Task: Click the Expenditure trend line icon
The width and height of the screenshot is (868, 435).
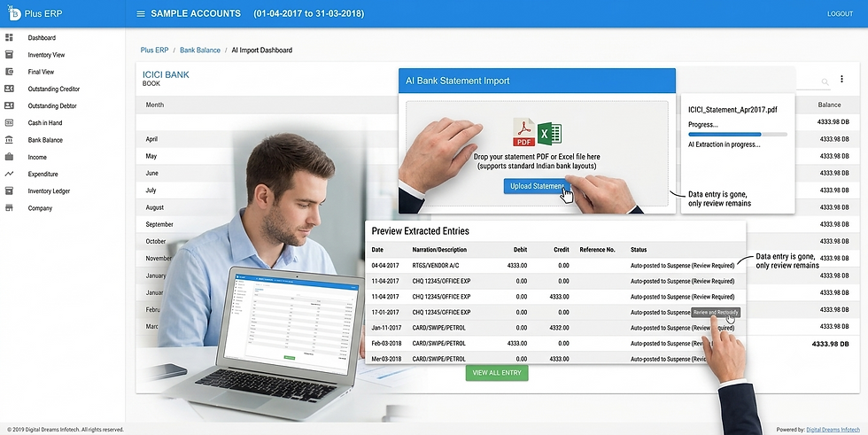Action: click(x=9, y=174)
